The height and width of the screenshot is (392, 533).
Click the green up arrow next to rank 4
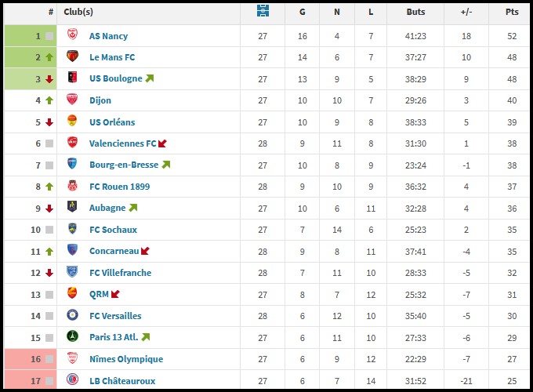click(49, 100)
